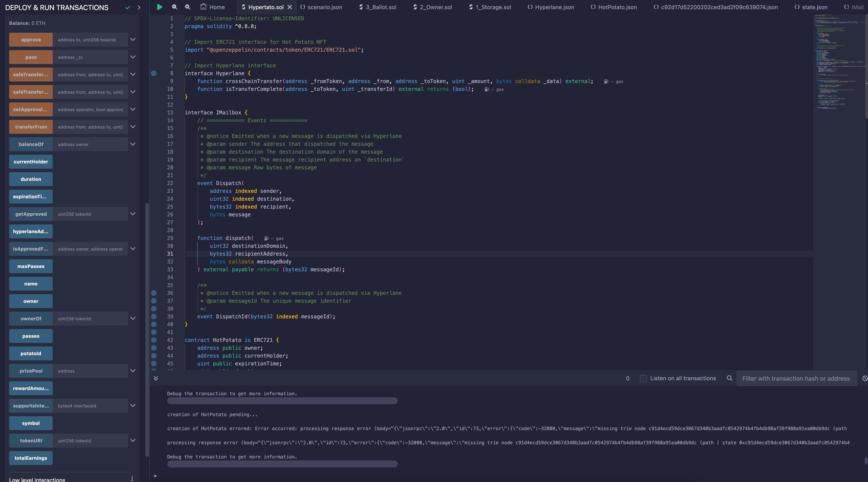Focus the transaction hash filter field

pos(796,378)
